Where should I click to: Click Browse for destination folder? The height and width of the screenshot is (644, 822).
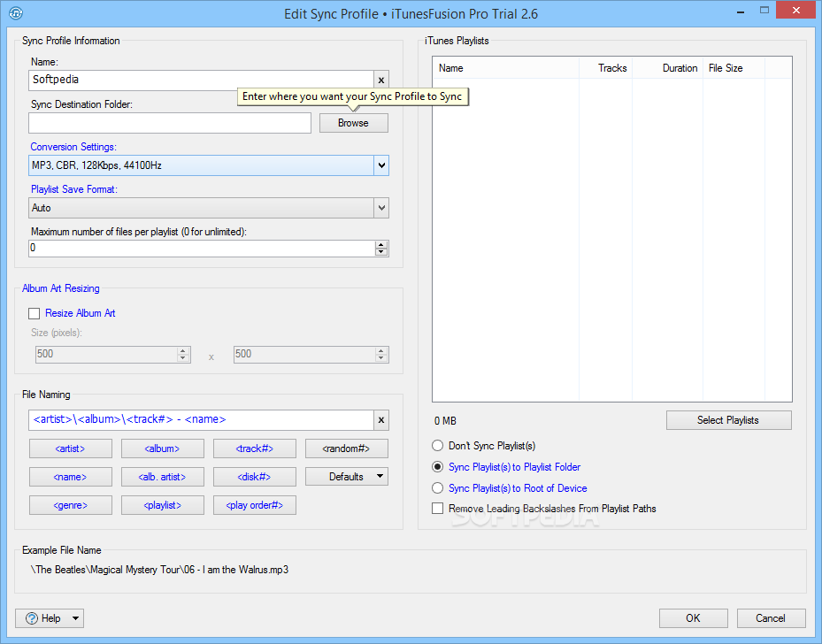click(354, 123)
